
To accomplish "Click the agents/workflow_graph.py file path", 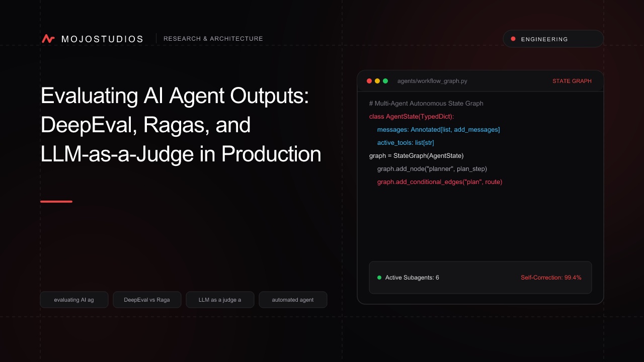I will click(432, 81).
